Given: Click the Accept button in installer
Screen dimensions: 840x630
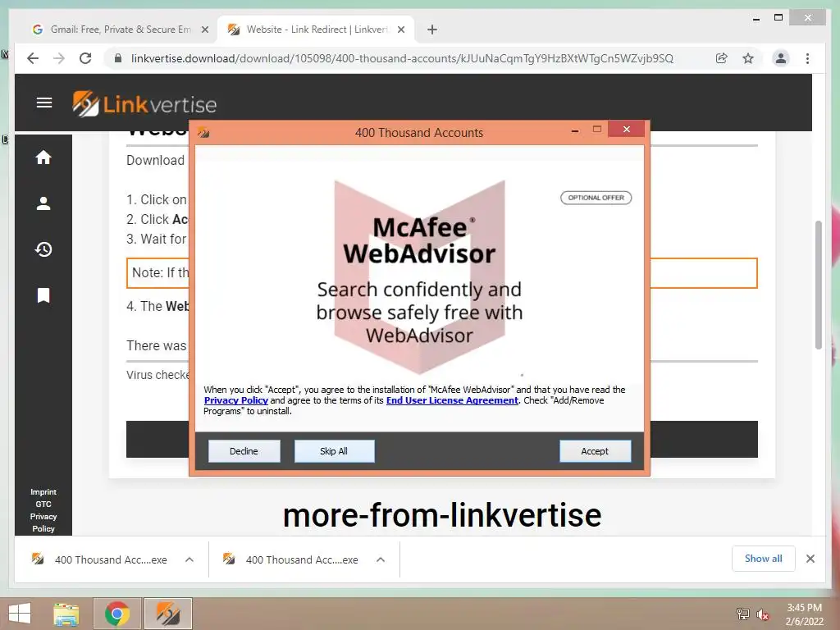Looking at the screenshot, I should pyautogui.click(x=596, y=451).
